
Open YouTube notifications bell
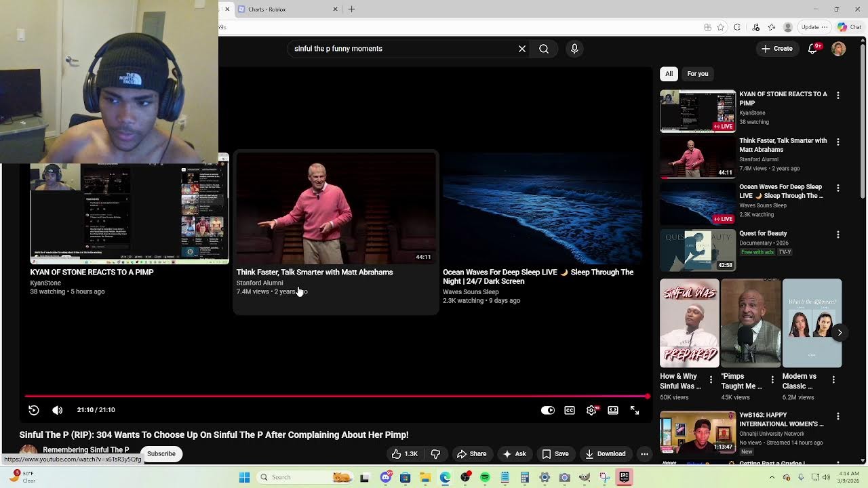pyautogui.click(x=813, y=49)
